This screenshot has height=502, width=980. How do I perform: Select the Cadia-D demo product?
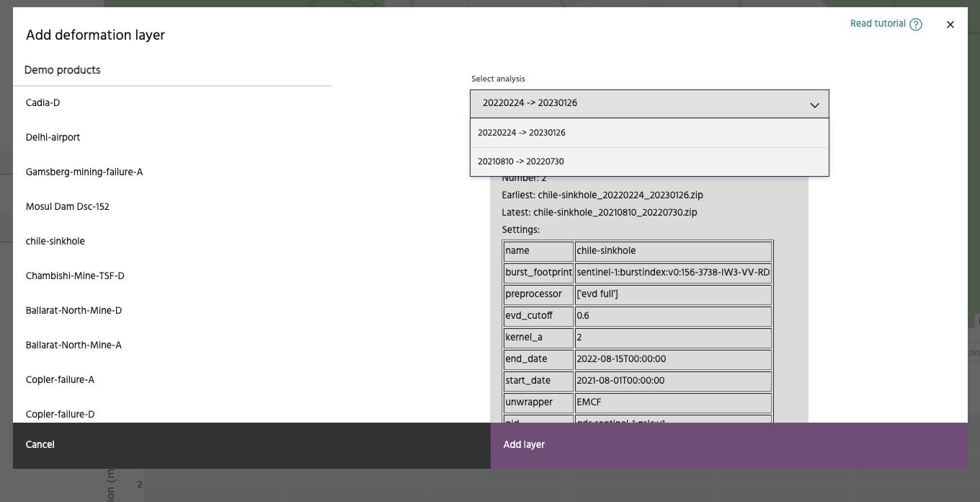tap(43, 102)
